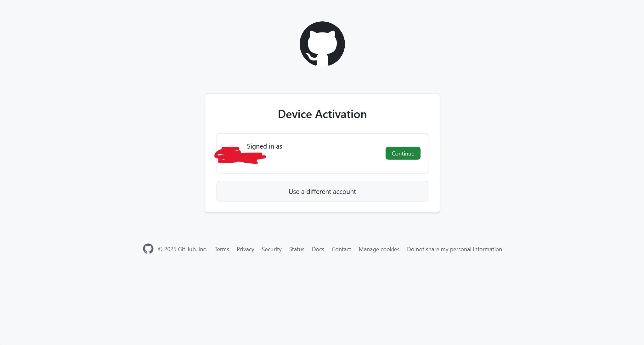644x345 pixels.
Task: Click white card area right of Device Activation title
Action: 403,114
